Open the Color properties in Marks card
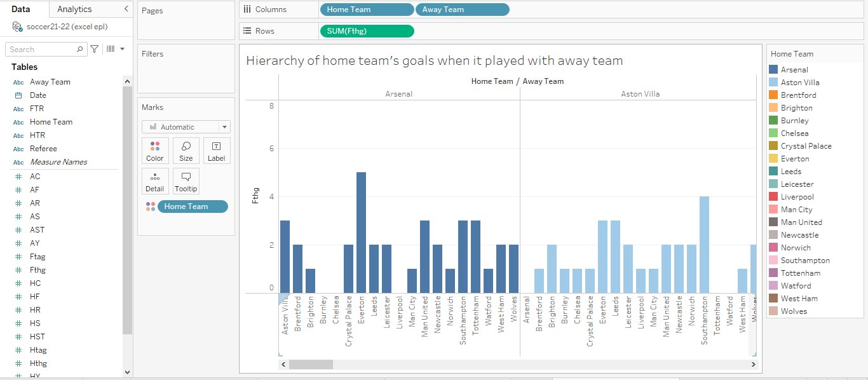 pos(155,151)
